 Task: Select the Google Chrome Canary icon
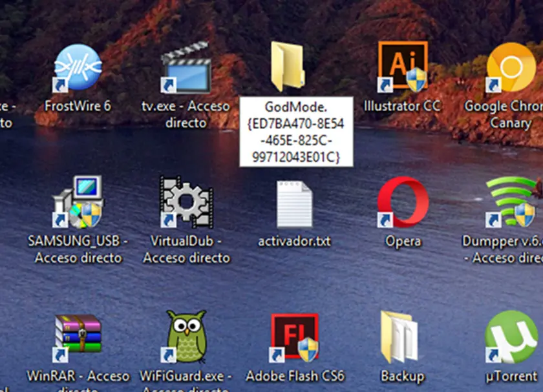[x=511, y=67]
